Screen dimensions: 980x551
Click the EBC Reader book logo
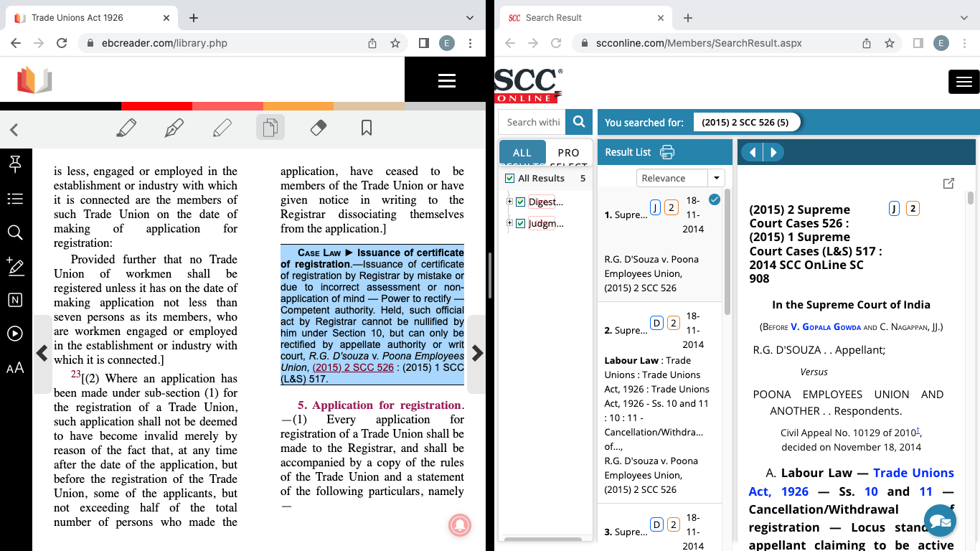pos(34,80)
